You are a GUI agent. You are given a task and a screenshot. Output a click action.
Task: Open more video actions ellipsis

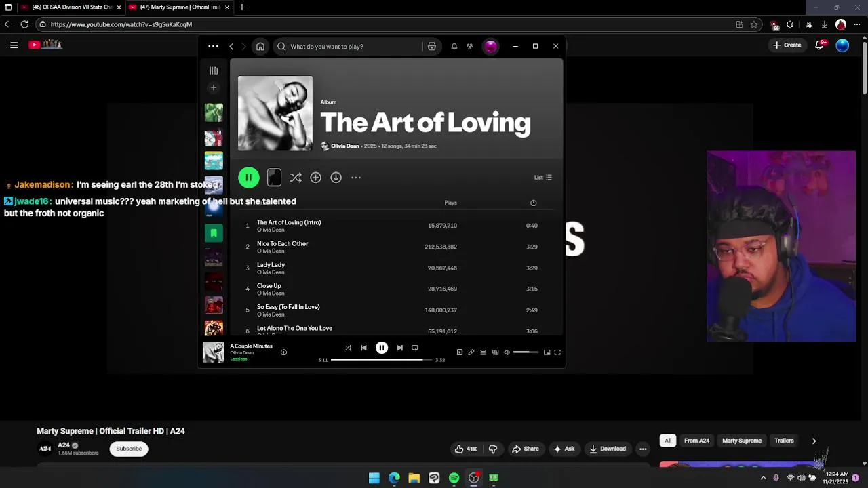pyautogui.click(x=643, y=449)
